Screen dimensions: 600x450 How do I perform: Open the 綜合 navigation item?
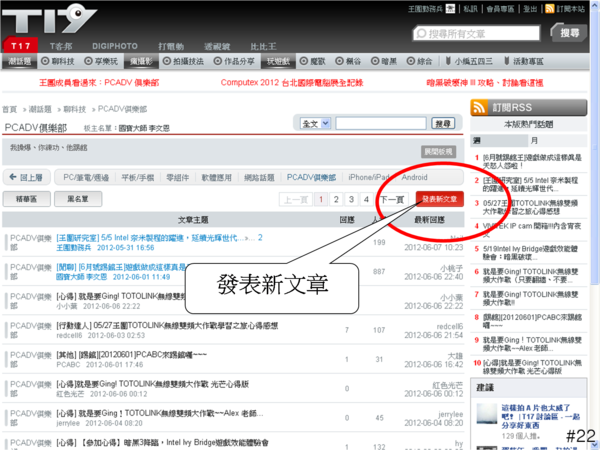[419, 61]
